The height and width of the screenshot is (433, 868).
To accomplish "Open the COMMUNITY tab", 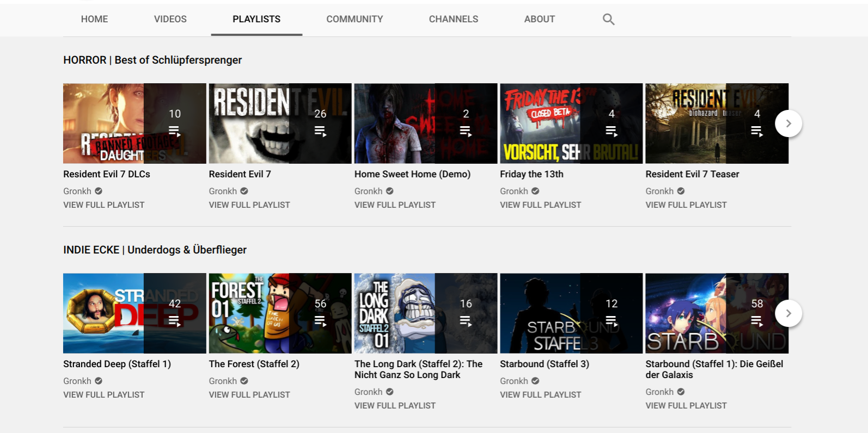I will tap(354, 19).
